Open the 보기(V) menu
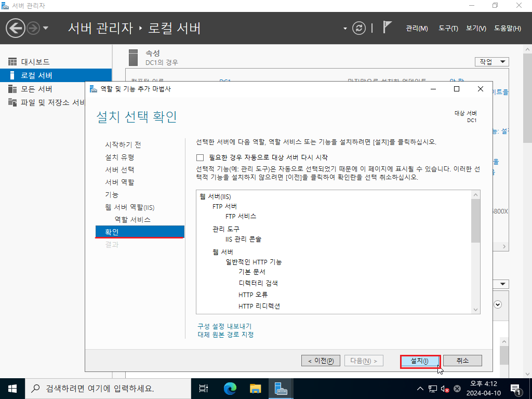Screen dimensions: 532x399 pos(476,29)
